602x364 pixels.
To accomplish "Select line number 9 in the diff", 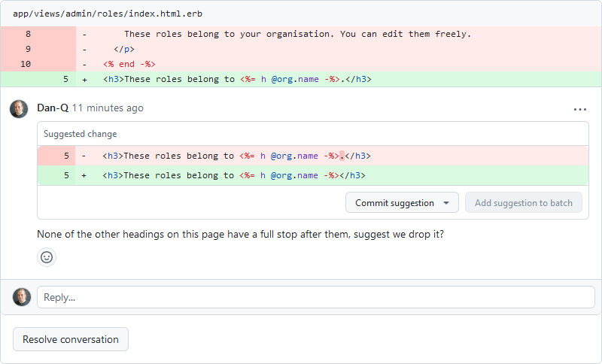I will click(x=28, y=49).
